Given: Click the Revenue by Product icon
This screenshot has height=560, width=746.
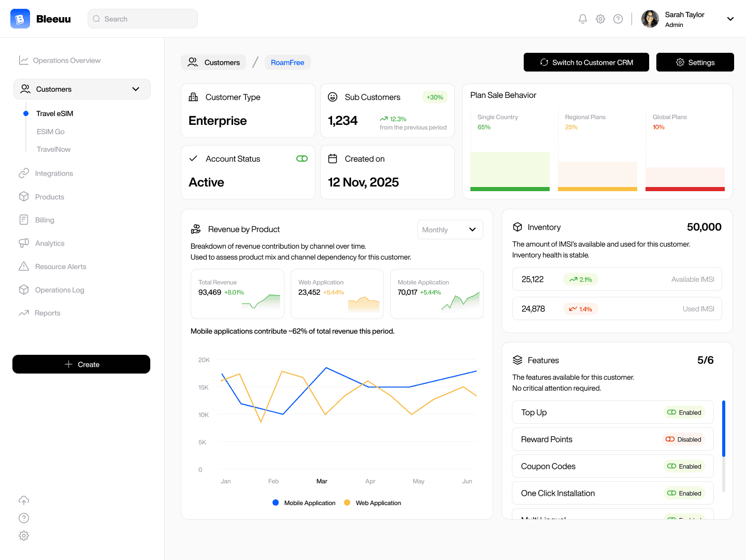Looking at the screenshot, I should point(196,229).
